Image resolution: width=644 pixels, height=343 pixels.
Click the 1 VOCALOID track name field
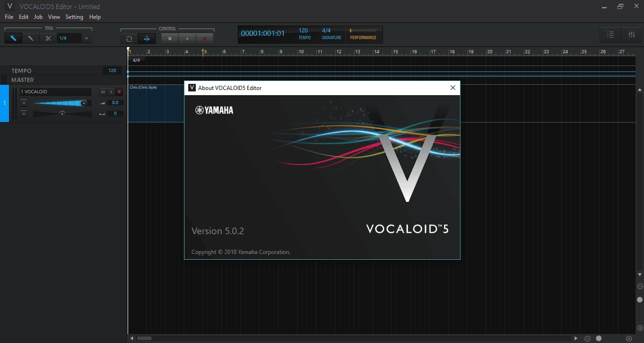tap(55, 92)
